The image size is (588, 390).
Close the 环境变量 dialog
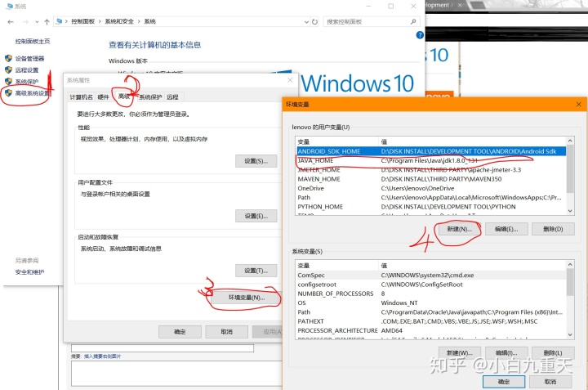pyautogui.click(x=579, y=105)
